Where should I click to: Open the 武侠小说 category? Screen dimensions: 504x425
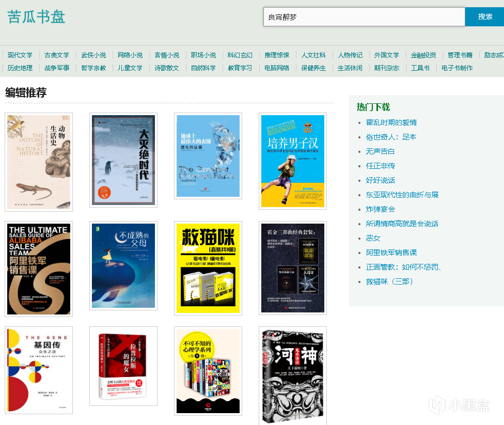click(93, 55)
